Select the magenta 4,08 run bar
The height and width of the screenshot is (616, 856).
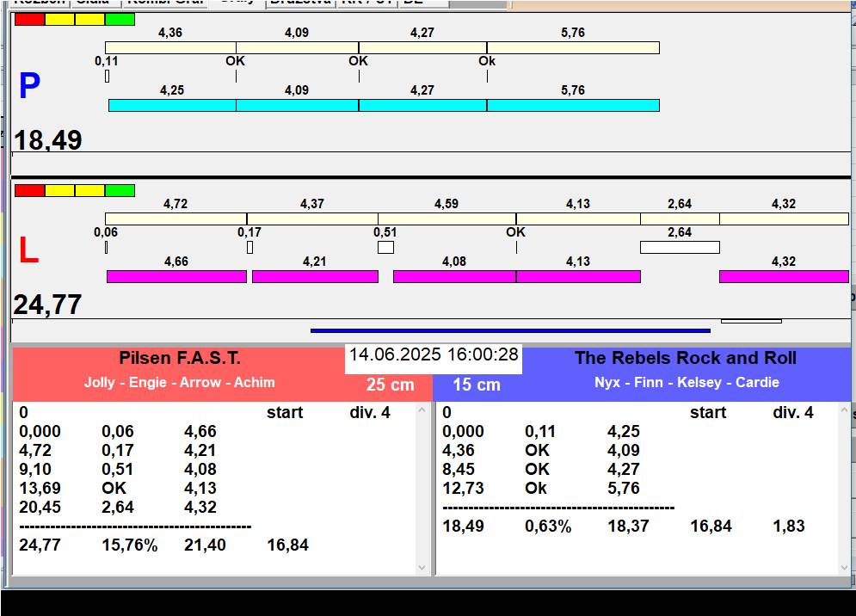click(x=454, y=276)
